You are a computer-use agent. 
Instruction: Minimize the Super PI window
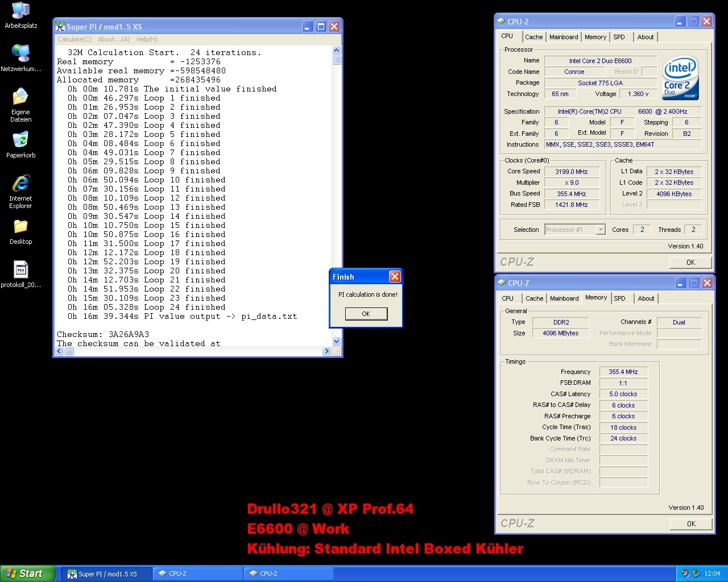pos(308,27)
